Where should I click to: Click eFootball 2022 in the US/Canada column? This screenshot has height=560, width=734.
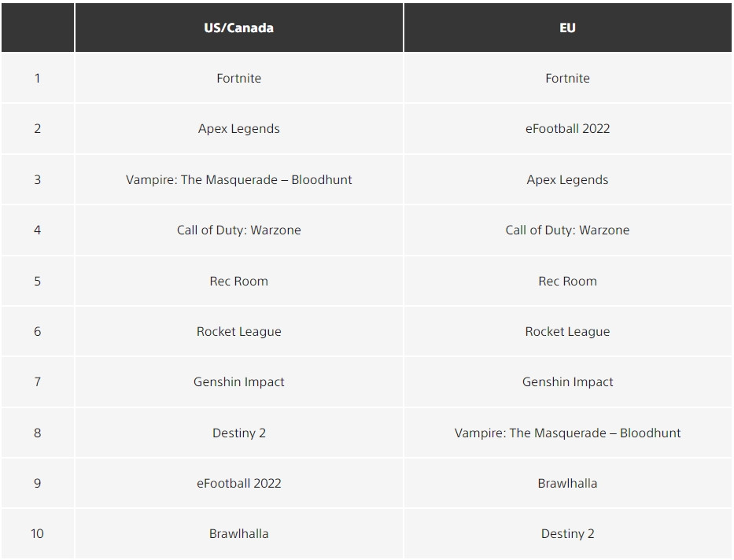pyautogui.click(x=238, y=483)
